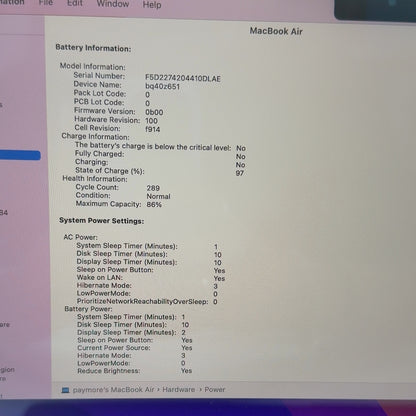Image resolution: width=416 pixels, height=416 pixels.
Task: Open the Help menu
Action: click(x=152, y=5)
